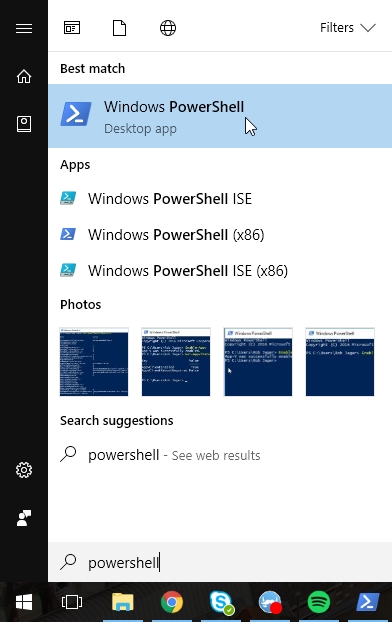
Task: Click the Apps section heading
Action: point(75,165)
